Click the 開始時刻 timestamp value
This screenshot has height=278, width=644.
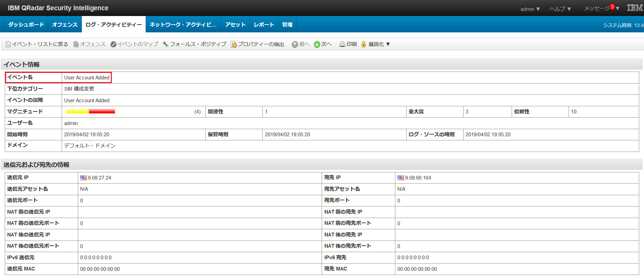pyautogui.click(x=87, y=135)
